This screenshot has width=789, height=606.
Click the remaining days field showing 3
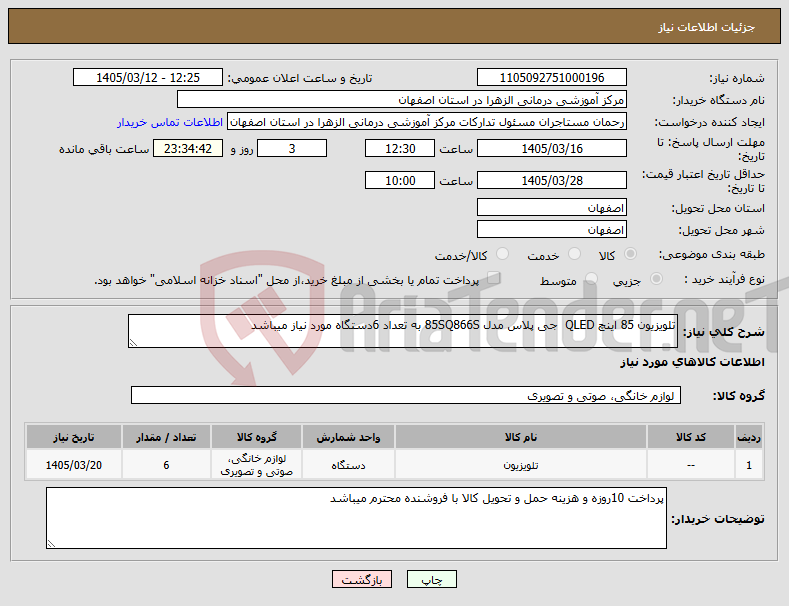click(292, 148)
